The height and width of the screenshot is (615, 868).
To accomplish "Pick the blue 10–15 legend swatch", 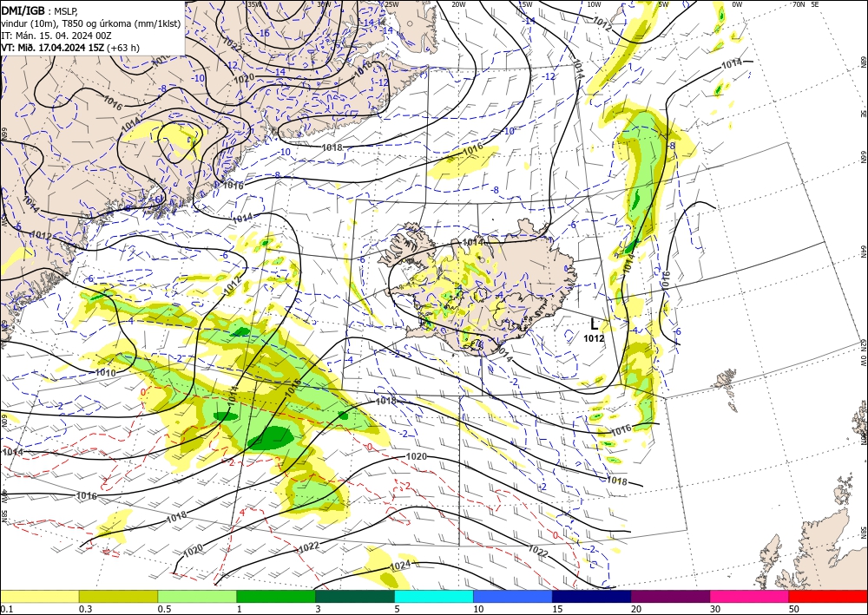I will click(513, 596).
